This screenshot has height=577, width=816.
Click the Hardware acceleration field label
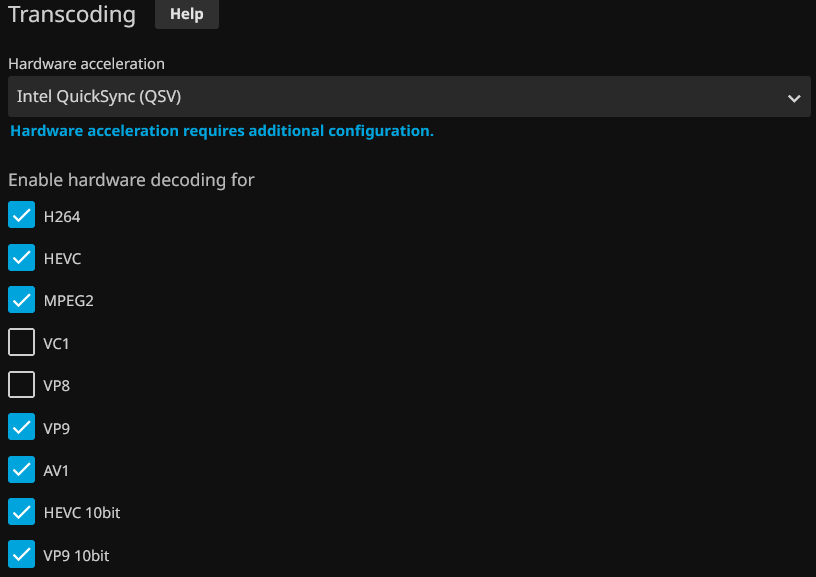tap(86, 64)
